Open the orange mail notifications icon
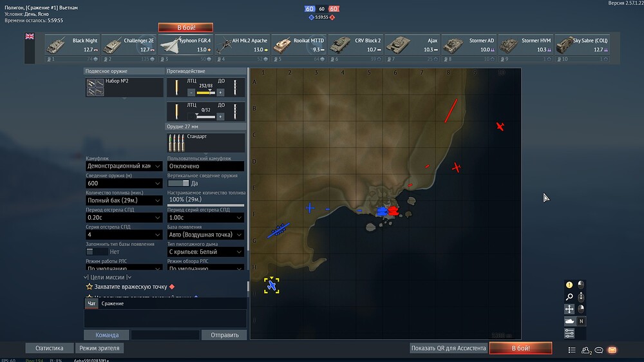 point(612,350)
